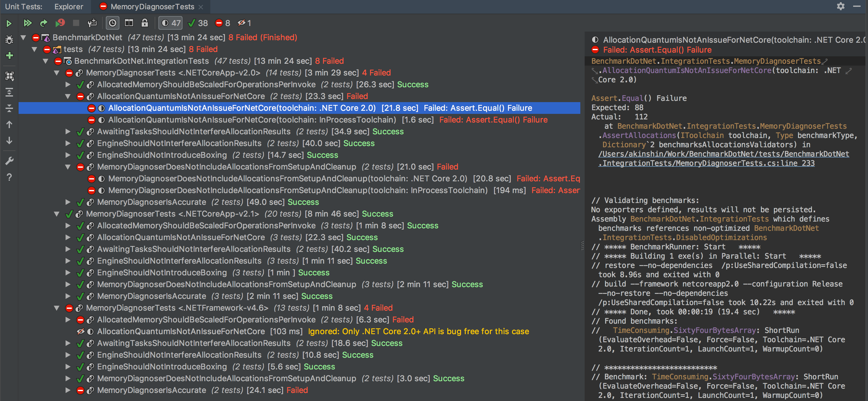Click the splitter handle between tree and output
868x401 pixels.
(x=582, y=245)
